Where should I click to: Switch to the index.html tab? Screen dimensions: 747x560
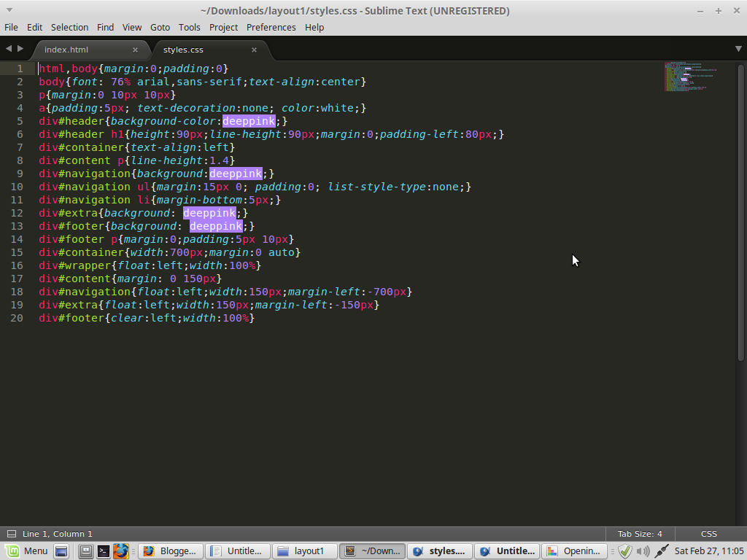click(x=66, y=50)
